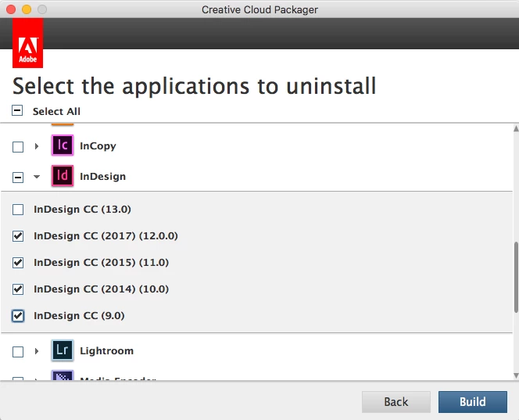Viewport: 519px width, 420px height.
Task: Uncheck InDesign CC (2017) (12.0.0)
Action: (18, 236)
